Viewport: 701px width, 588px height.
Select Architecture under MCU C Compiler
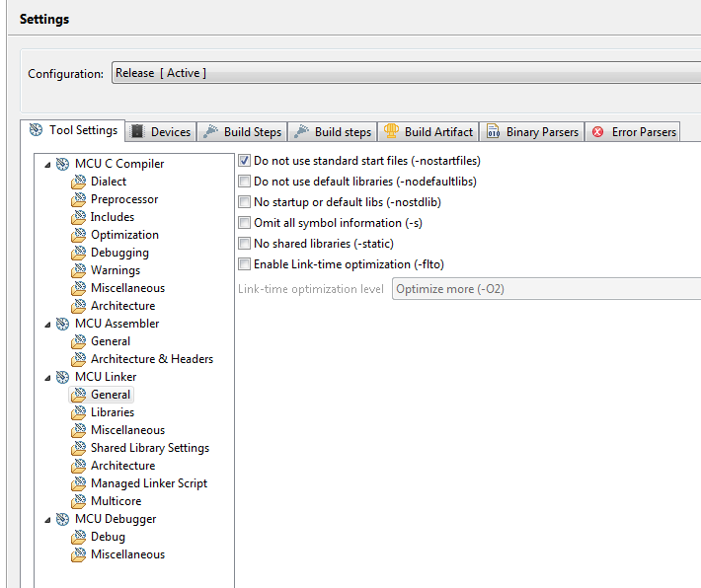pos(123,306)
